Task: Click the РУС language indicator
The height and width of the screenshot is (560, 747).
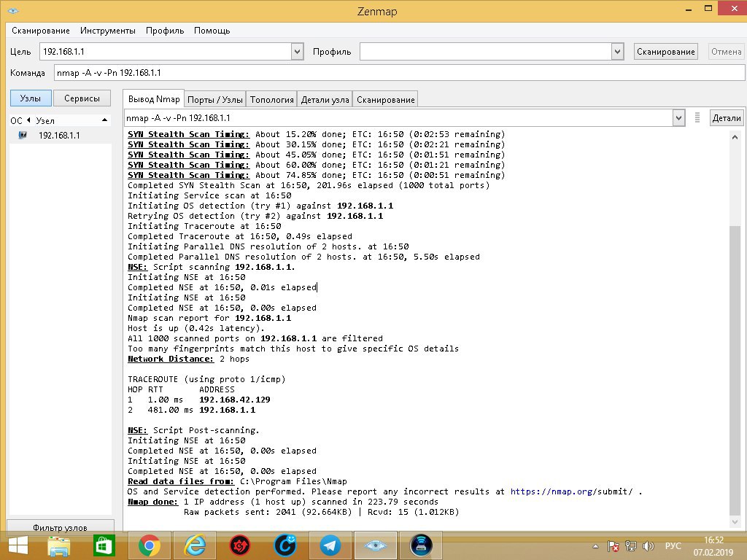Action: click(x=673, y=545)
